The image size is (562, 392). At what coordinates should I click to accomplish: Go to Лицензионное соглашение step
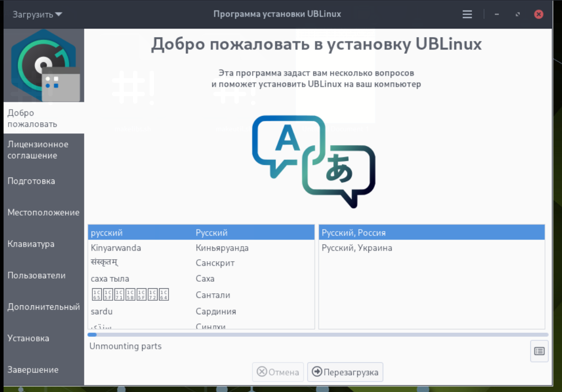[x=44, y=150]
